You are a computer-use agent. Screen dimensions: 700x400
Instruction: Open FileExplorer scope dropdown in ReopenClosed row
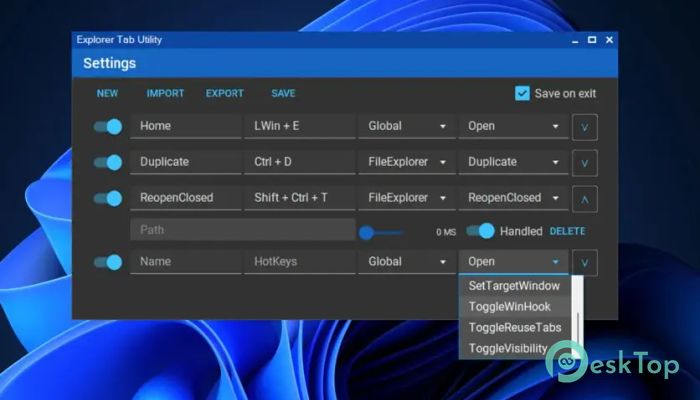[x=407, y=198]
